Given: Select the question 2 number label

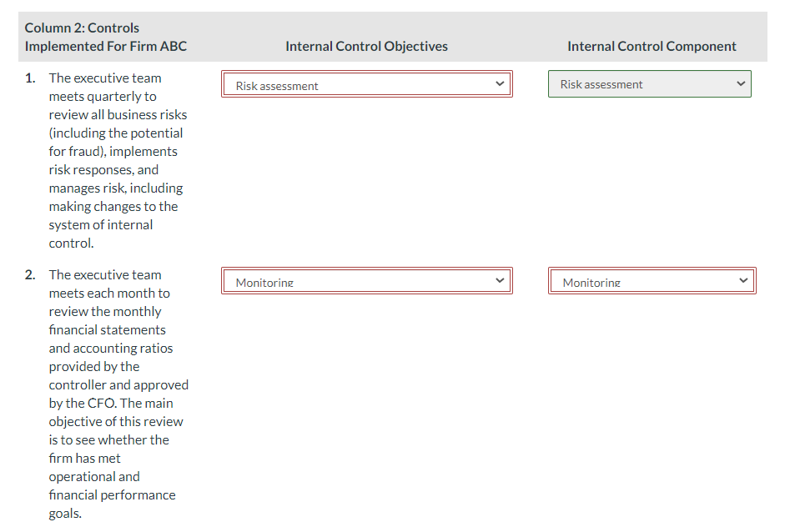Looking at the screenshot, I should coord(30,274).
